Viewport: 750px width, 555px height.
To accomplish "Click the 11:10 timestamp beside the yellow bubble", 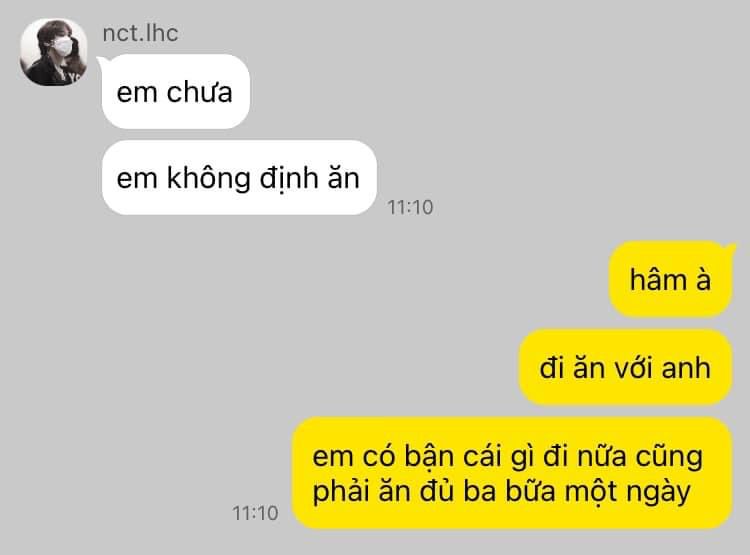I will (x=255, y=513).
